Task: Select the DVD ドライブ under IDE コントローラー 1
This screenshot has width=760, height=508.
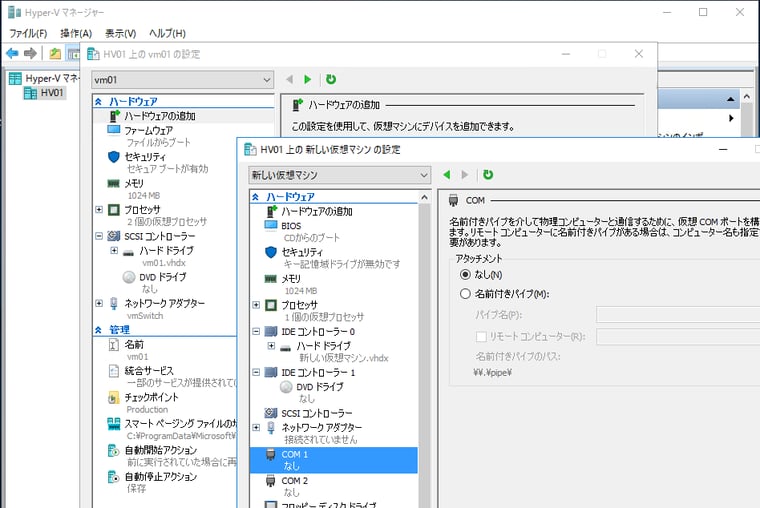Action: [320, 385]
